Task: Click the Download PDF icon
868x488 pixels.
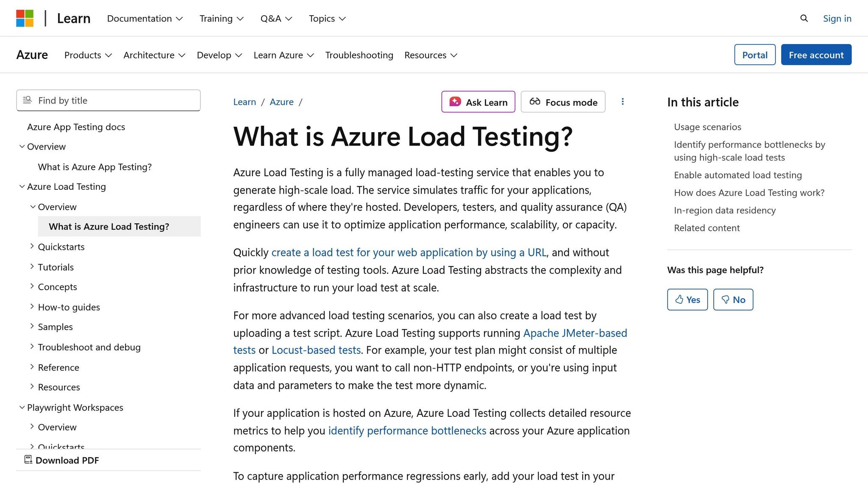Action: (x=28, y=460)
